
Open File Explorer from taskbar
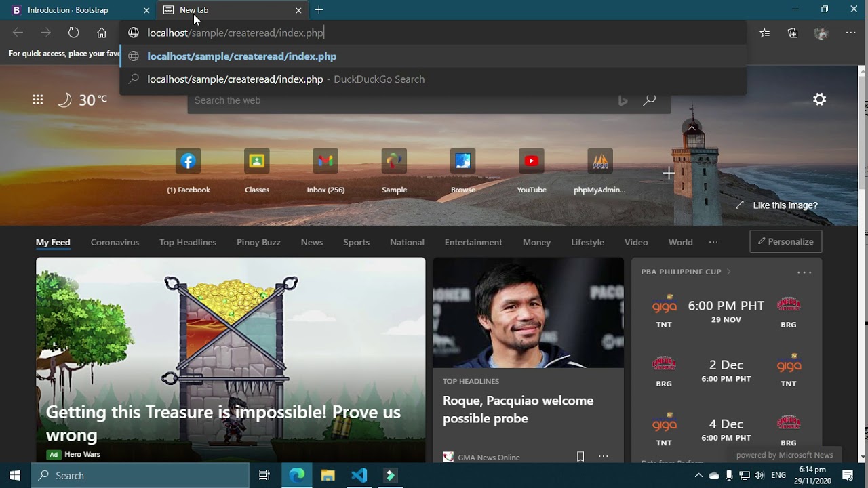pyautogui.click(x=328, y=475)
